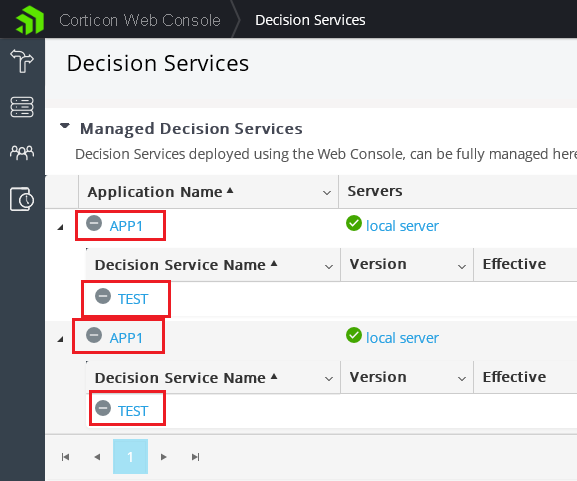Select page 1 in the pager

(x=130, y=456)
